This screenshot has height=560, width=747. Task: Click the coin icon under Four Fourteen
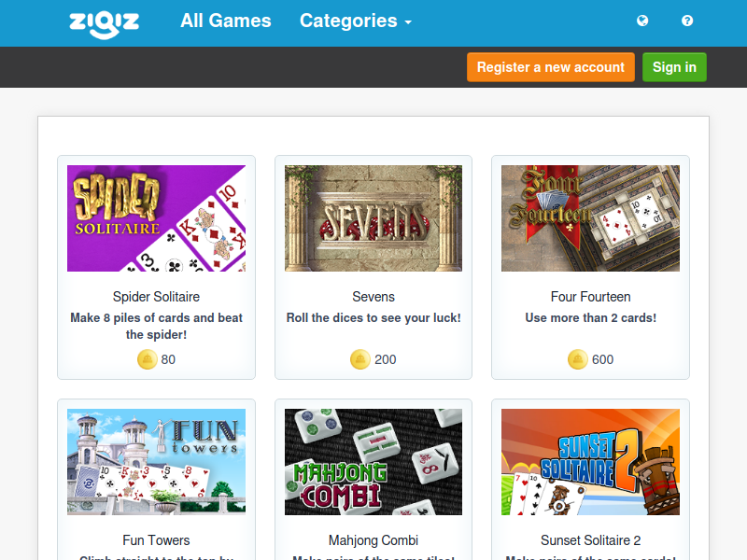577,359
